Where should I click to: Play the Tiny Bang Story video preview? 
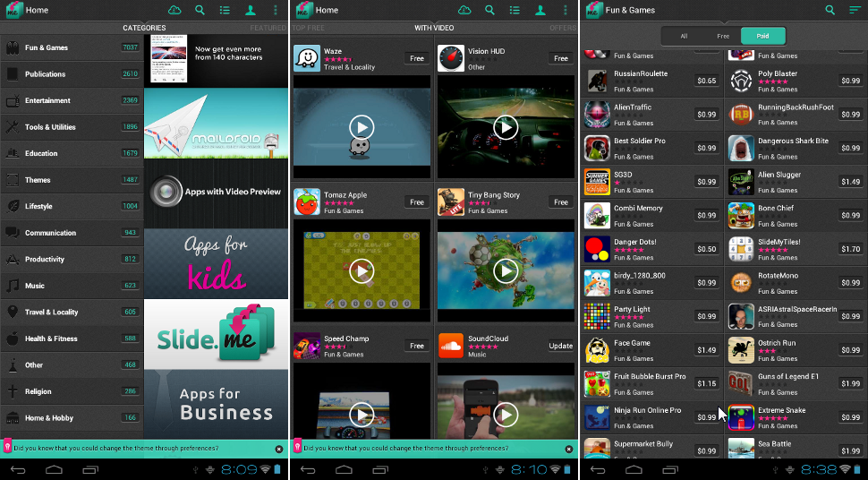pos(506,271)
